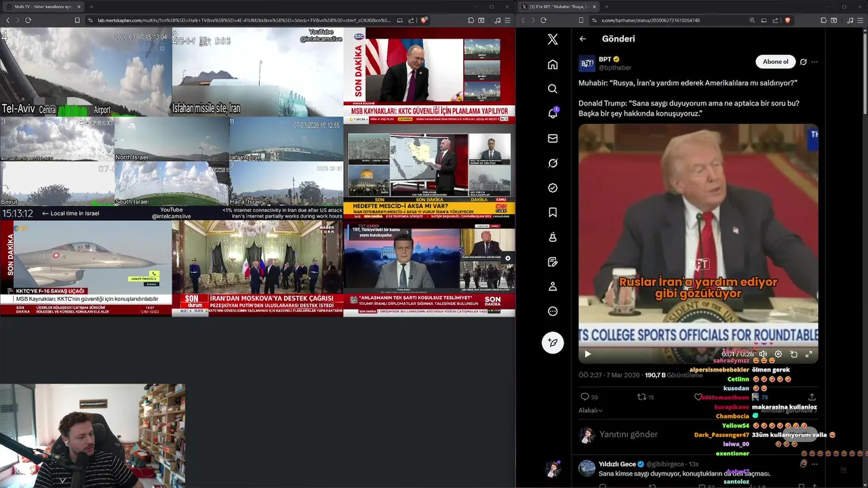This screenshot has height=488, width=868.
Task: Click Grok icon next to Abone ol
Action: coord(803,62)
